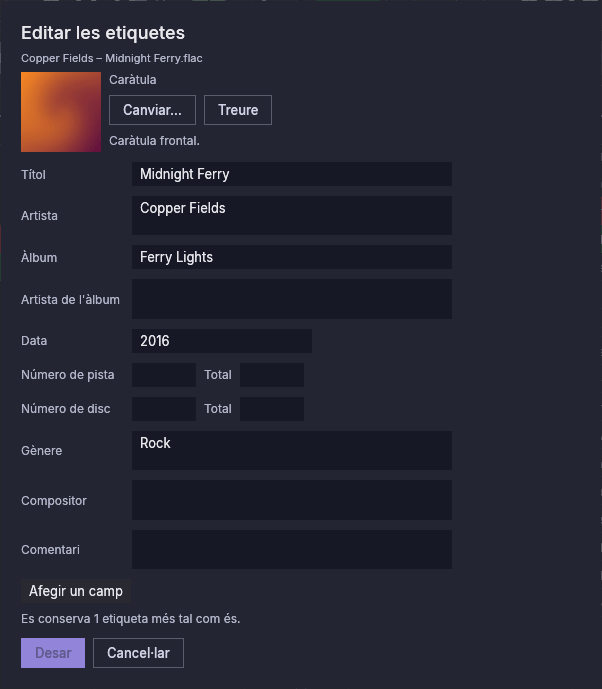Screen dimensions: 602x689
Task: Focus the empty Compositor field
Action: coord(292,500)
